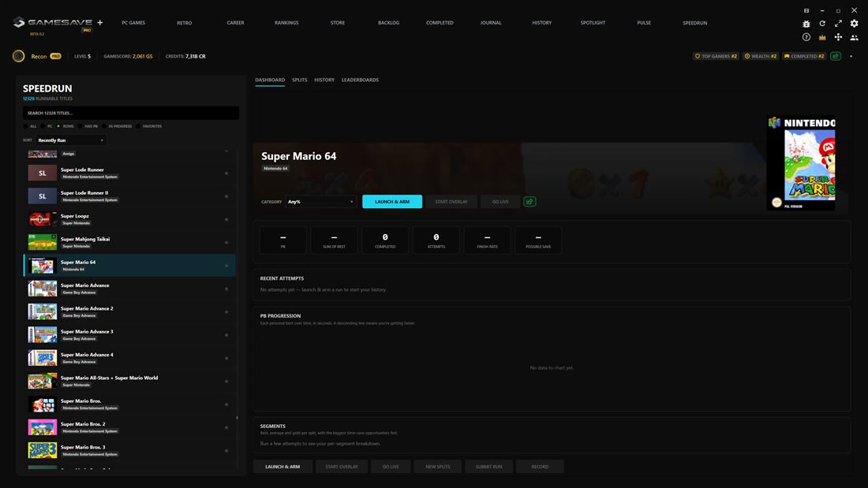Go to PC GAMES section
The height and width of the screenshot is (488, 868).
coord(133,23)
